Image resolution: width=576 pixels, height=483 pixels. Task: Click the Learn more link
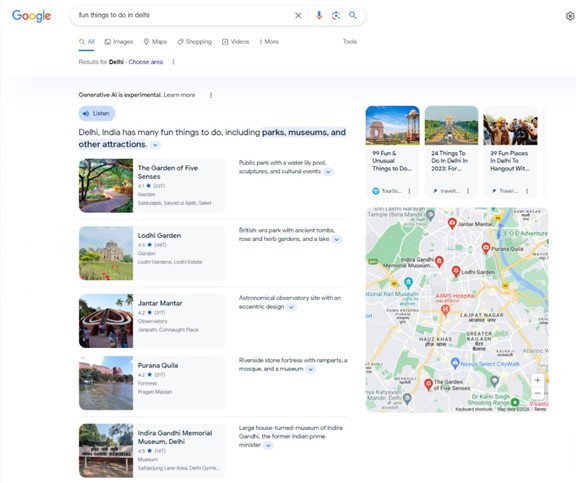pos(179,95)
